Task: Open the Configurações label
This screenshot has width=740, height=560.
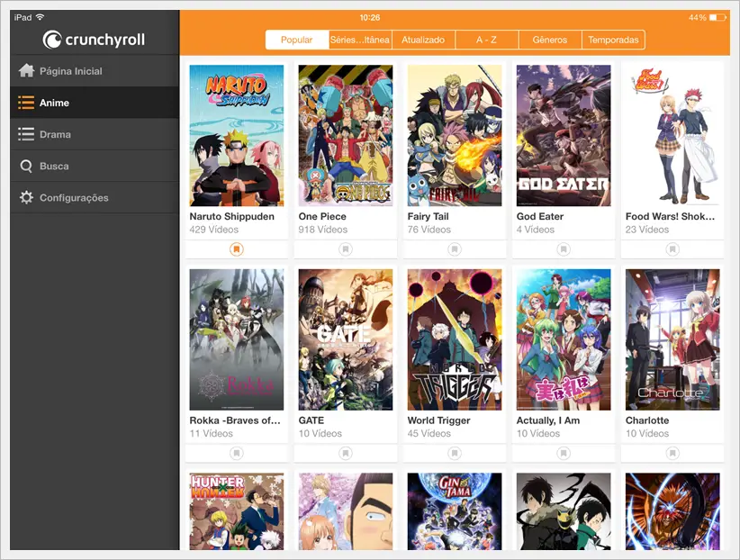Action: click(74, 198)
